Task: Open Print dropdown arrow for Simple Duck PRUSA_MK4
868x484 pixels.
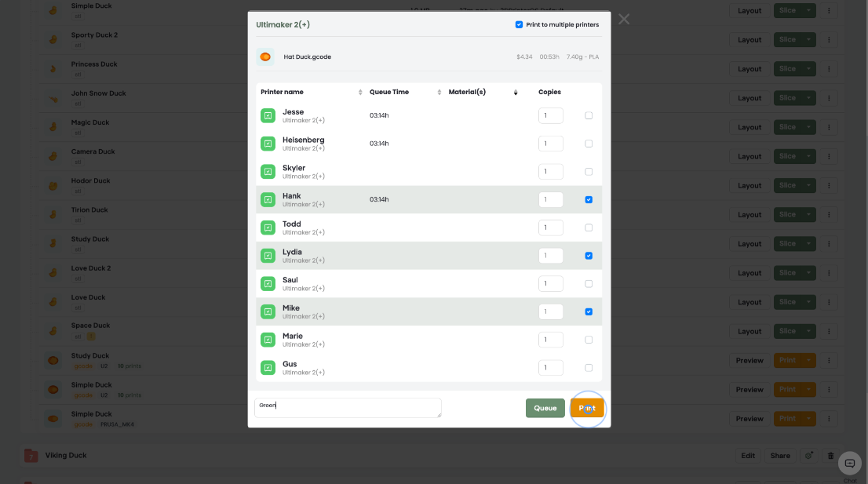Action: [x=808, y=419]
